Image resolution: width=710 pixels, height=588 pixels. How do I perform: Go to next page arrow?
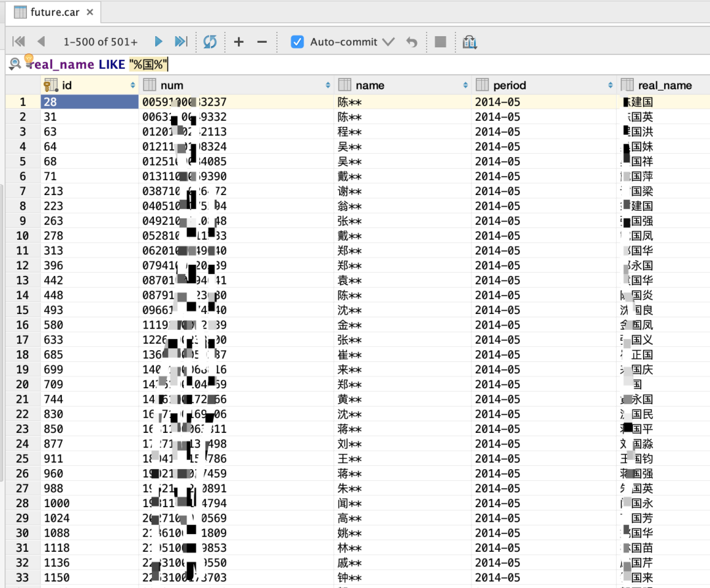tap(158, 41)
